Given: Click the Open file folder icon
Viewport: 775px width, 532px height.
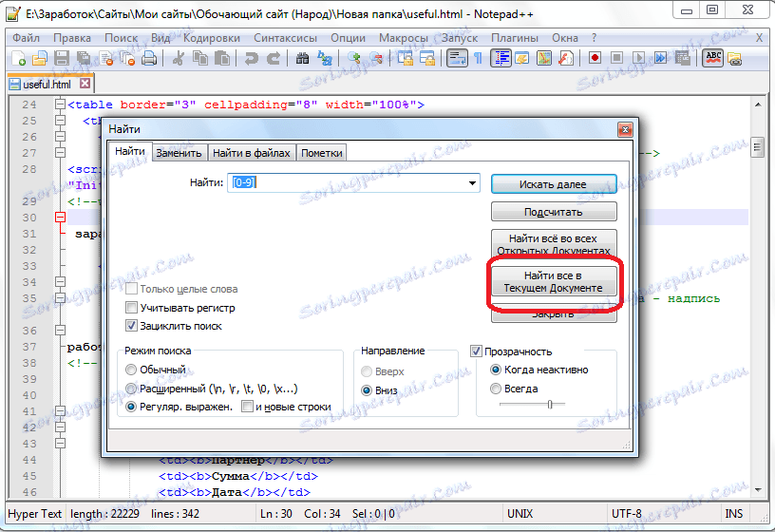Looking at the screenshot, I should (40, 58).
